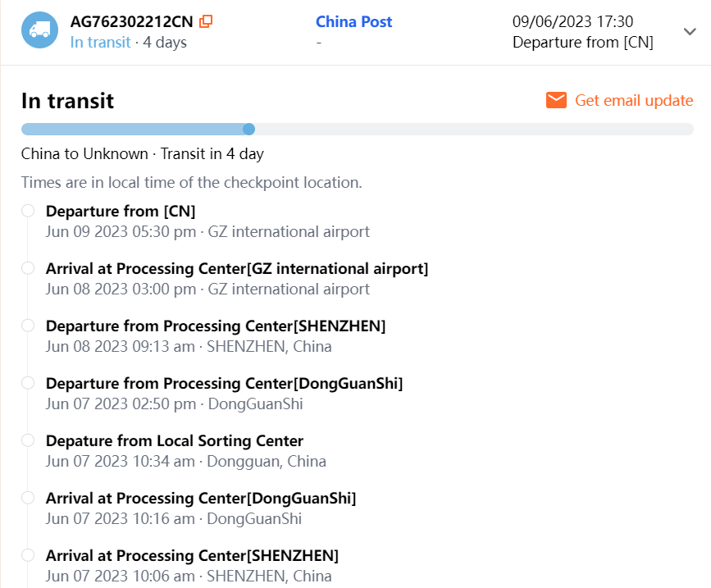The width and height of the screenshot is (711, 588).
Task: Select the SHENZHEN arrival checkpoint marker
Action: click(x=28, y=555)
